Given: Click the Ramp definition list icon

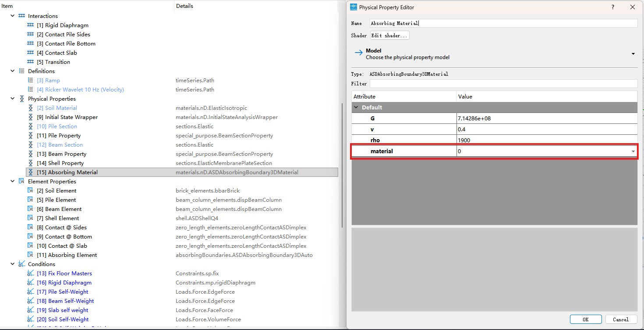Looking at the screenshot, I should 31,81.
